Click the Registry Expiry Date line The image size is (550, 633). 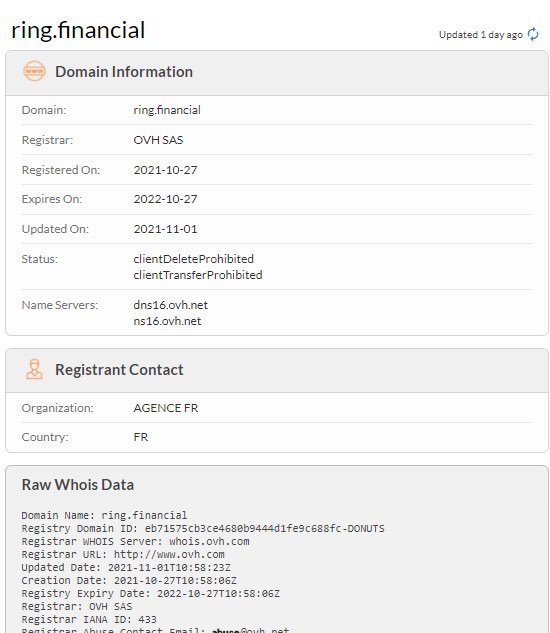pyautogui.click(x=151, y=593)
